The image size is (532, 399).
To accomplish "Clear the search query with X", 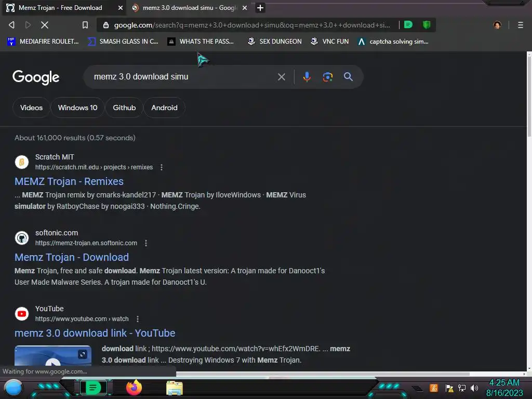I will point(281,77).
